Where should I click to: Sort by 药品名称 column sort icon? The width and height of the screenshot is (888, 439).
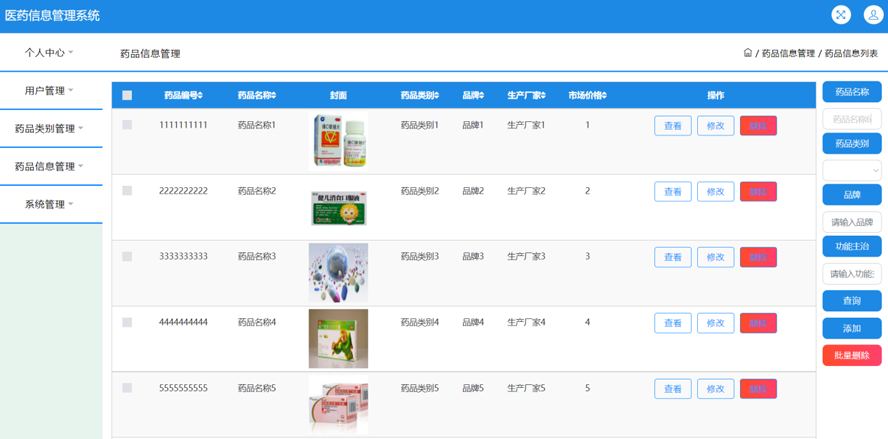(x=274, y=96)
